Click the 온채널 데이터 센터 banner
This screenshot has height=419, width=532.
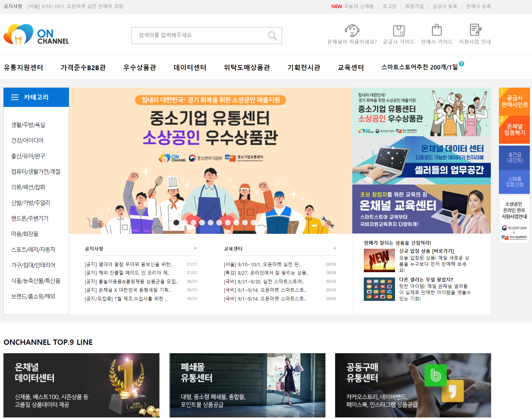422,160
